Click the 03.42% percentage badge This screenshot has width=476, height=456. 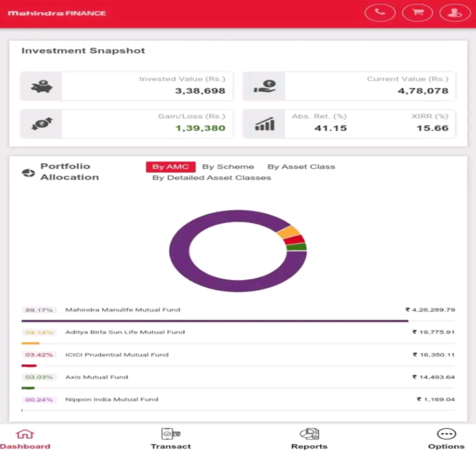click(39, 355)
